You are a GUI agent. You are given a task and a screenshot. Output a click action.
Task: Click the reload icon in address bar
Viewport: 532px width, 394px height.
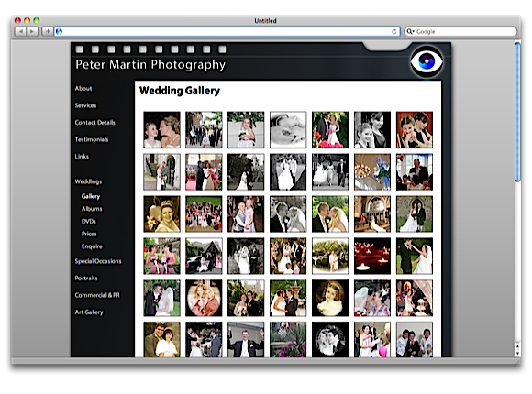click(x=393, y=31)
